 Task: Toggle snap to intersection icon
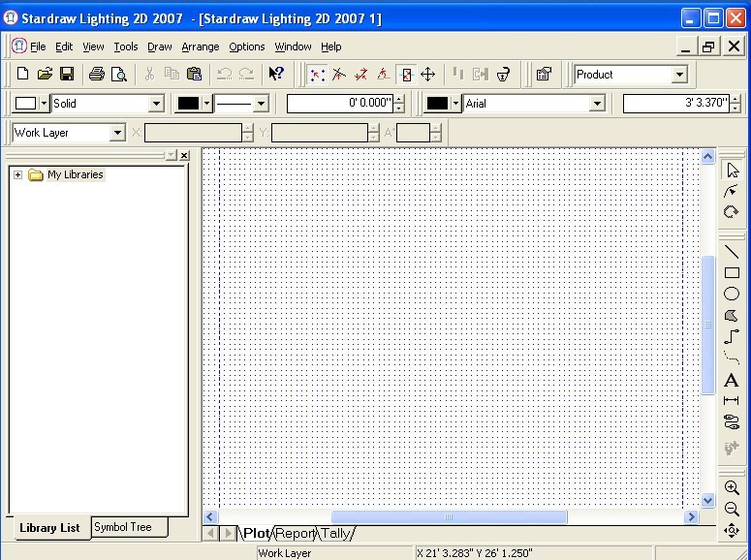339,75
